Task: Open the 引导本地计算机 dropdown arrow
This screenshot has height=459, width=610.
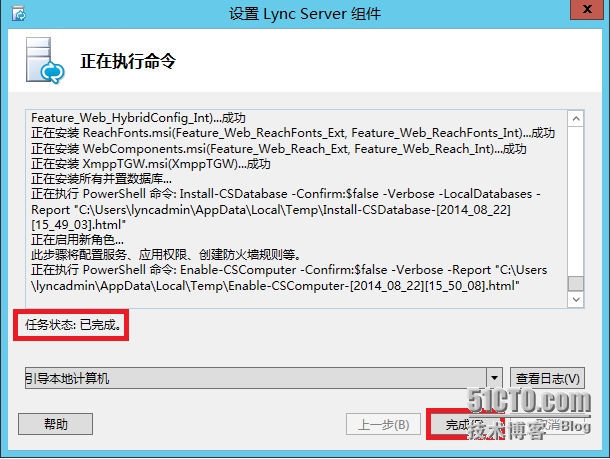Action: (x=494, y=378)
